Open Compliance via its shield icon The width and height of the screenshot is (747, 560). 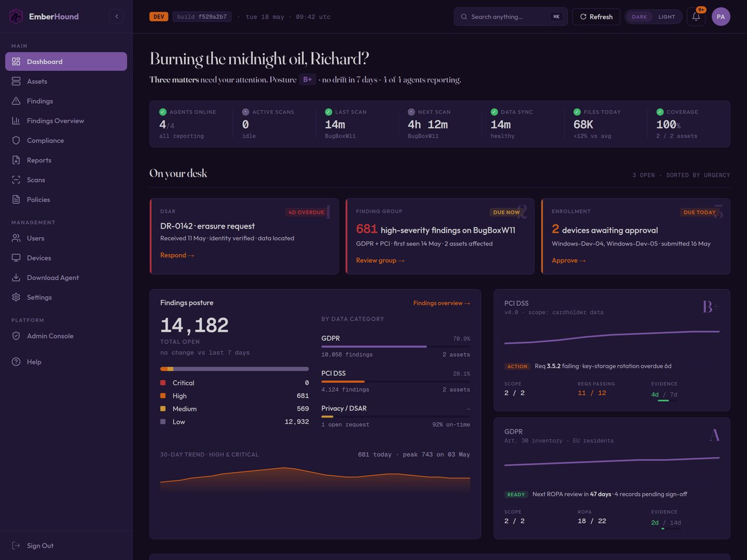pos(16,141)
